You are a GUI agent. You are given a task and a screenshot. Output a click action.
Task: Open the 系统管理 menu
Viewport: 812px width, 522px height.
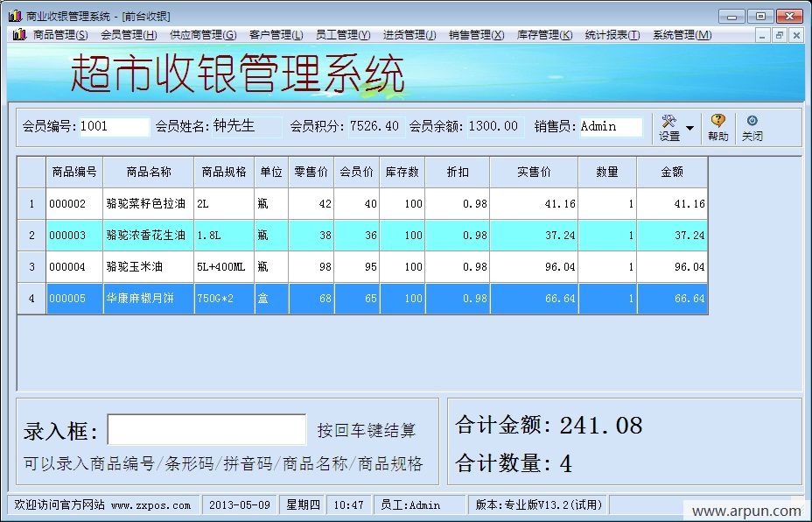(678, 35)
